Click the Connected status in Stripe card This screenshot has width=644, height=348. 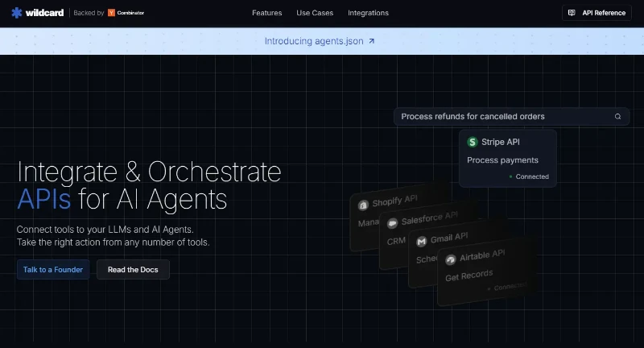(x=529, y=176)
